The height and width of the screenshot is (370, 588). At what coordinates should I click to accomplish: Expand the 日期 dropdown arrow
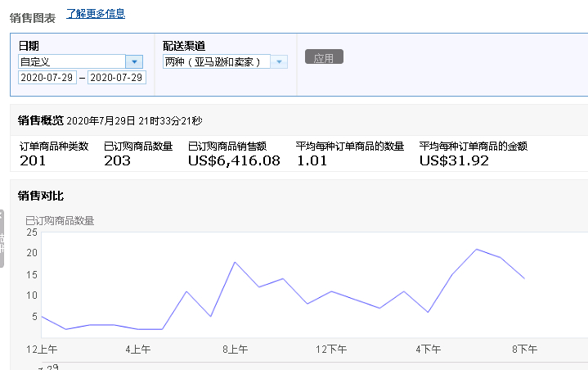[134, 61]
